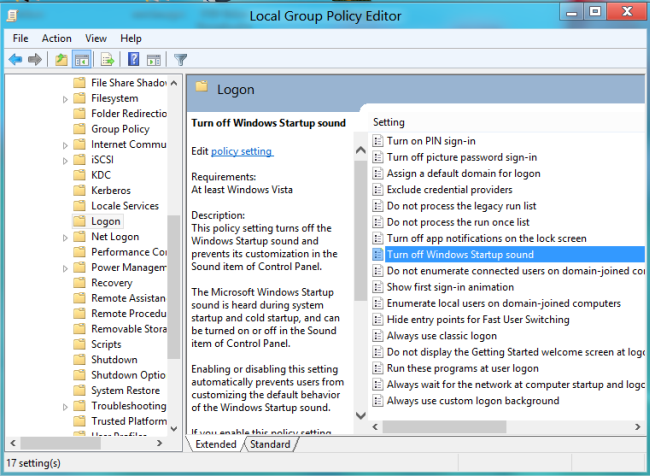Switch to the Extended tab
650x476 pixels.
coord(216,444)
